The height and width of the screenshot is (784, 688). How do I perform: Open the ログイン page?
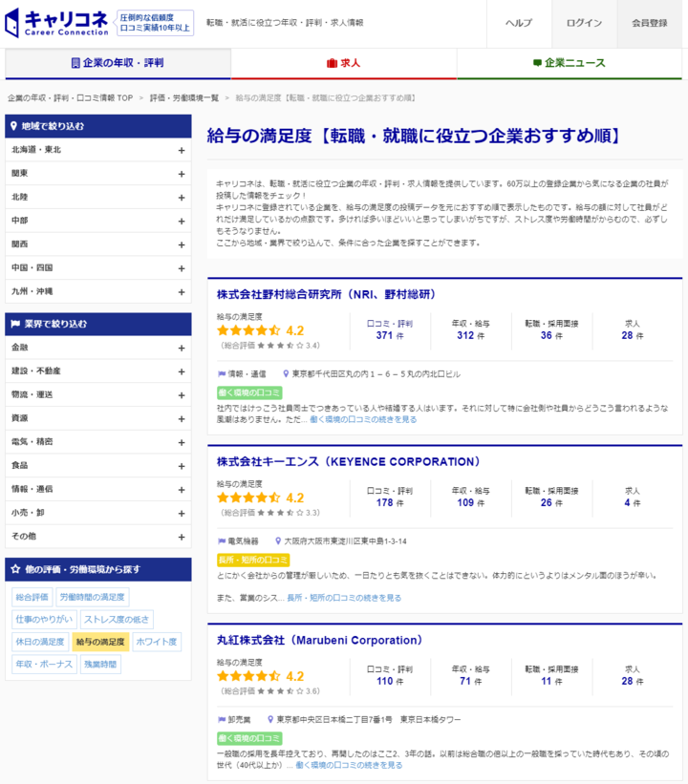coord(584,24)
